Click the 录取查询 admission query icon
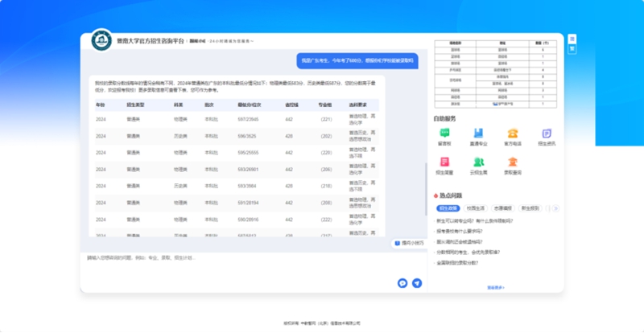Screen dimensions: 644x333 [513, 163]
